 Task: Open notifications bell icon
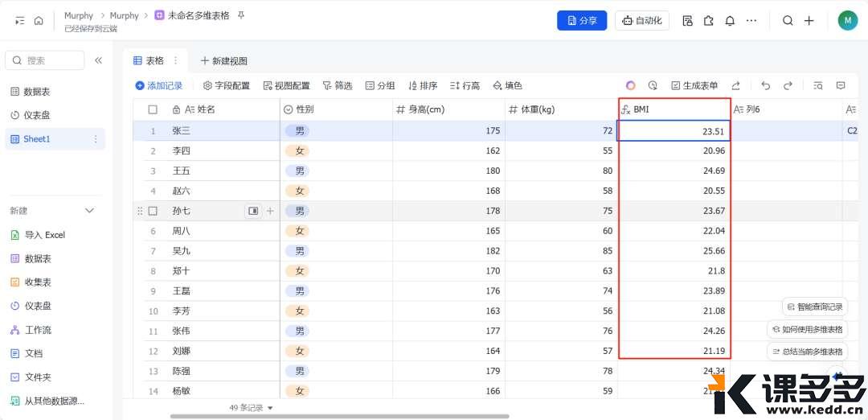click(730, 20)
